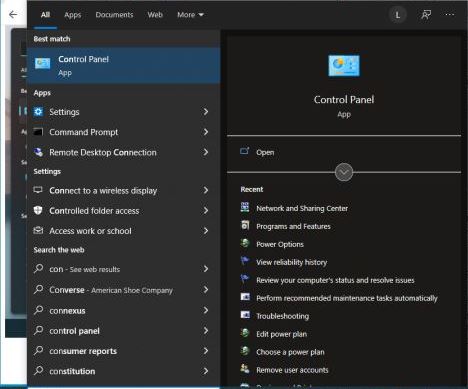Click the consumer reports suggestion text
Image resolution: width=468 pixels, height=389 pixels.
(83, 351)
